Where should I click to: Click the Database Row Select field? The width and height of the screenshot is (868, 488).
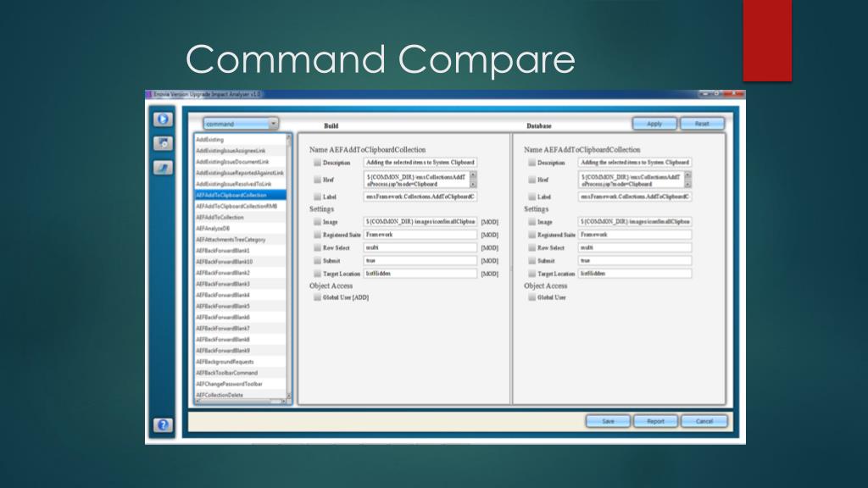point(635,247)
